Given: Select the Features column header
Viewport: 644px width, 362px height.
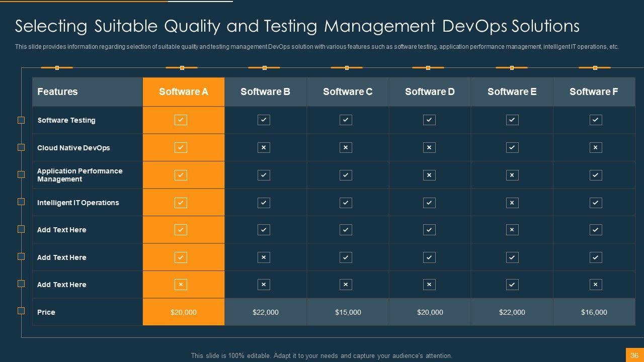Looking at the screenshot, I should coord(57,92).
